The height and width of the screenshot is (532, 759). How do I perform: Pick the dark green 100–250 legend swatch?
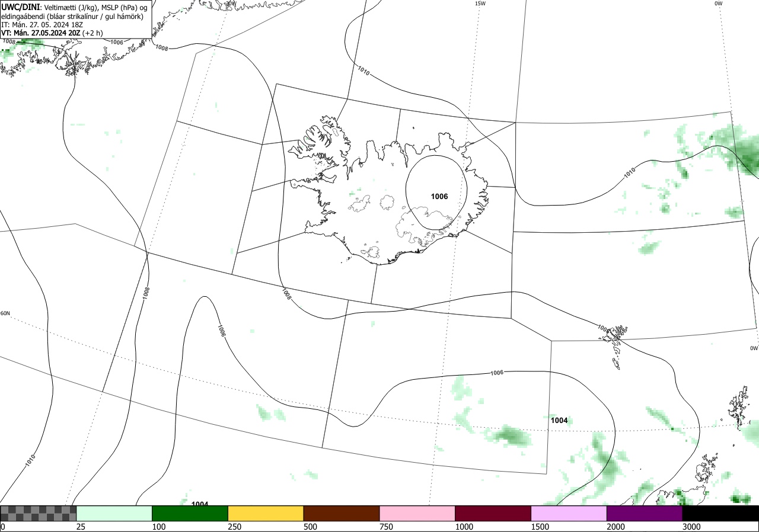[x=190, y=513]
